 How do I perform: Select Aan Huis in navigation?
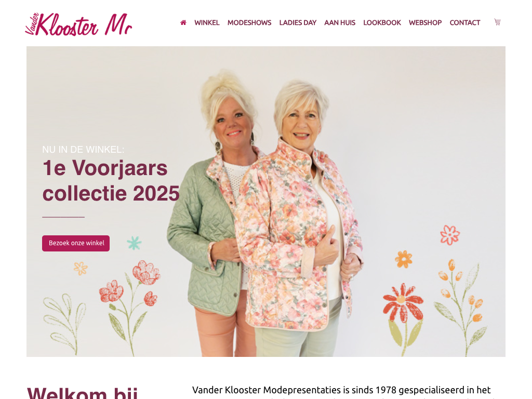(x=340, y=22)
